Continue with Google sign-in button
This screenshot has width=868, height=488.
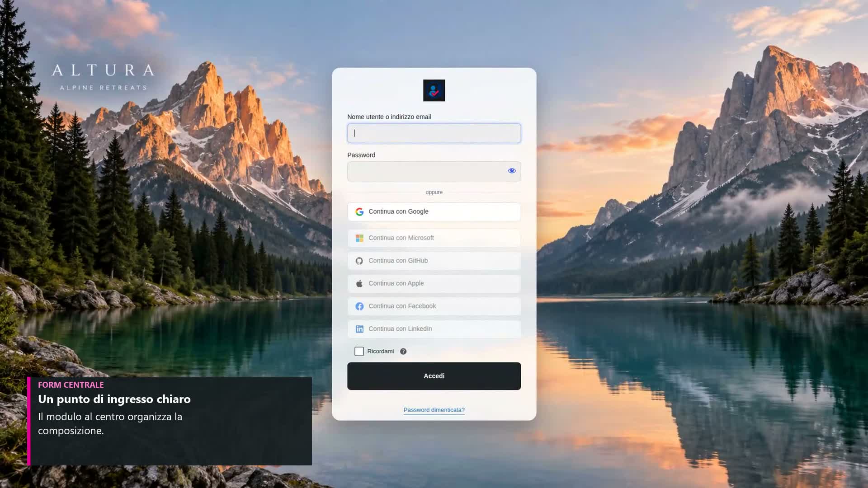tap(434, 211)
